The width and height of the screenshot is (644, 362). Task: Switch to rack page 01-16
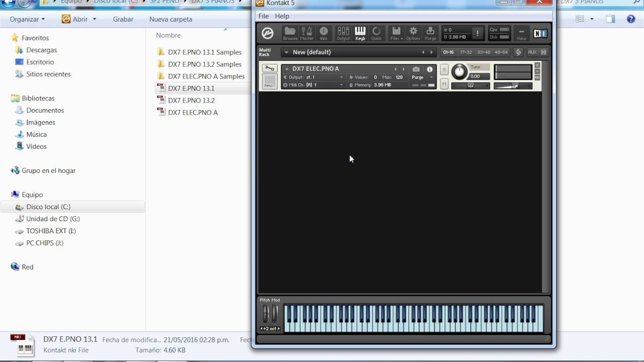[448, 52]
